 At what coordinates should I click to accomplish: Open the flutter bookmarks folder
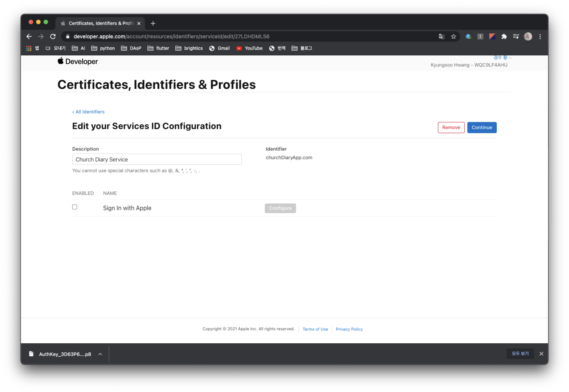(x=158, y=48)
